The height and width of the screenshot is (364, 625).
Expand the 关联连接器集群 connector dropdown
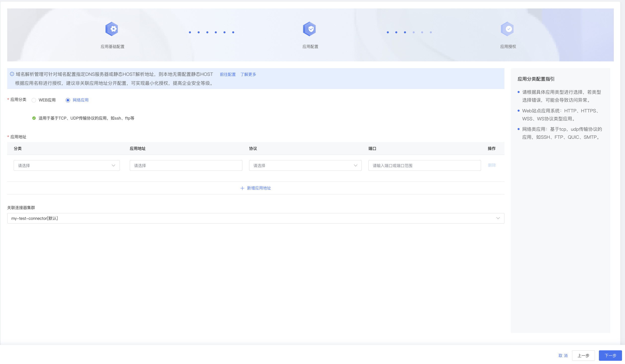click(x=256, y=218)
